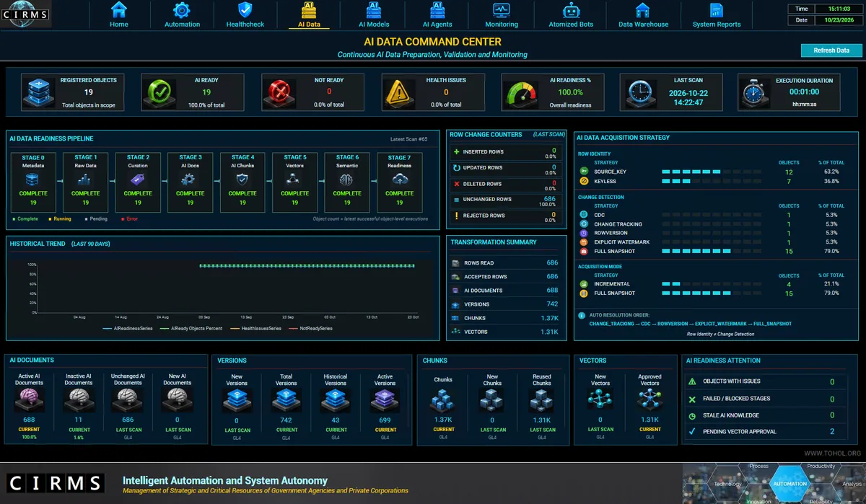
Task: Toggle the NotReadySeries legend entry
Action: point(310,328)
